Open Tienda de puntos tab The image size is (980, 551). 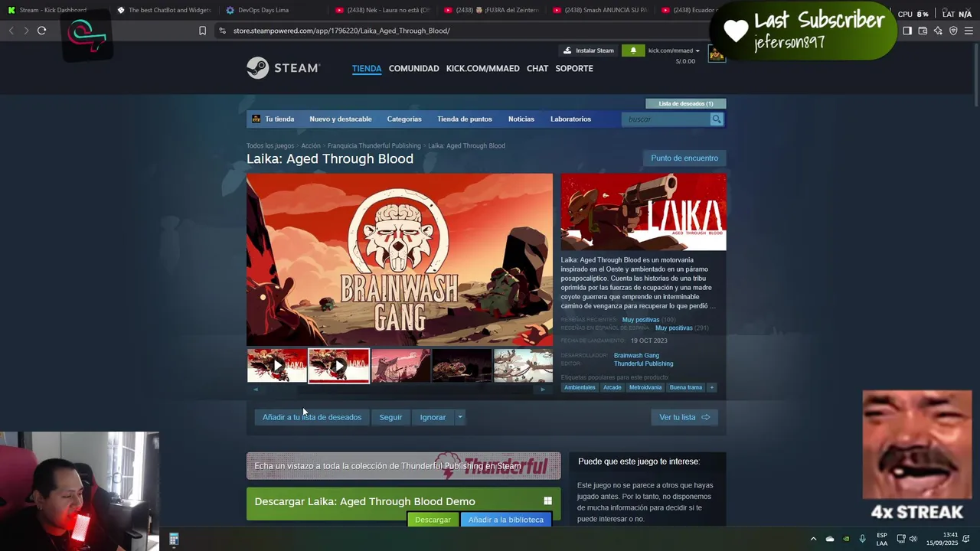(x=465, y=119)
